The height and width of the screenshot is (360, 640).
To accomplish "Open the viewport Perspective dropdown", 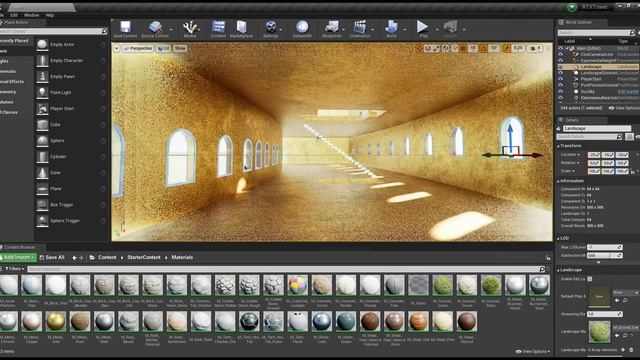I will coord(138,48).
